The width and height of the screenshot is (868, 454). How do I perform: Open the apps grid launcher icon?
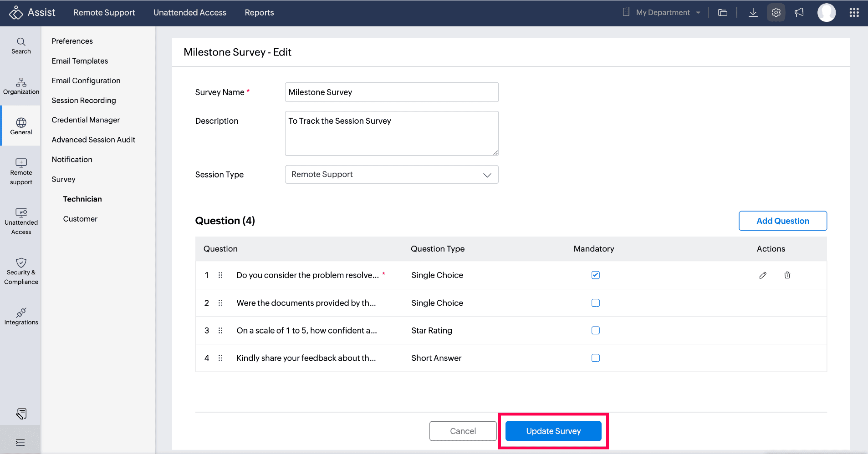tap(854, 13)
